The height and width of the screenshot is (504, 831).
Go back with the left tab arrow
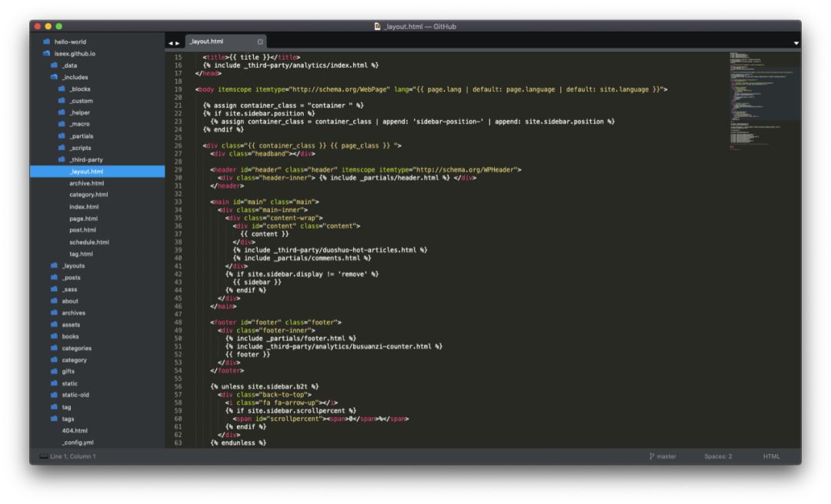171,43
